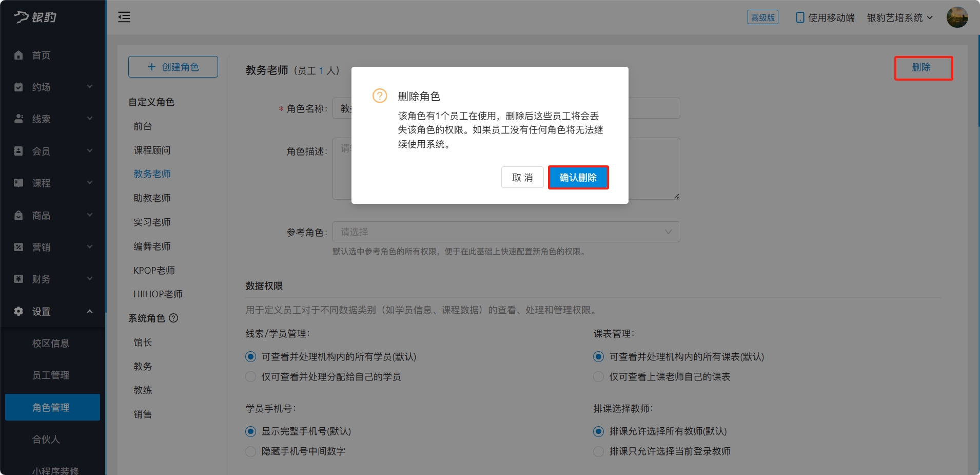
Task: Click the mobile phone icon beside 使用移动端
Action: (x=800, y=17)
